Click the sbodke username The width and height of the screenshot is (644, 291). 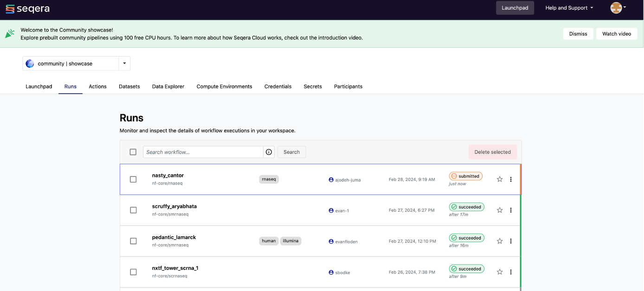(342, 272)
